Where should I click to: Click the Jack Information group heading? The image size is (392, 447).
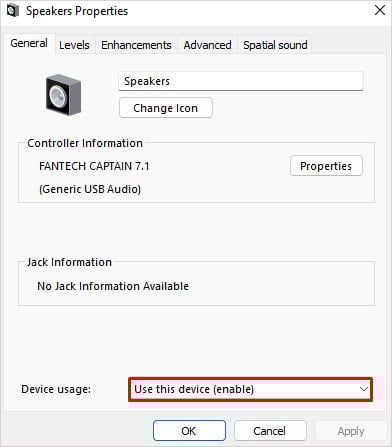pos(69,262)
